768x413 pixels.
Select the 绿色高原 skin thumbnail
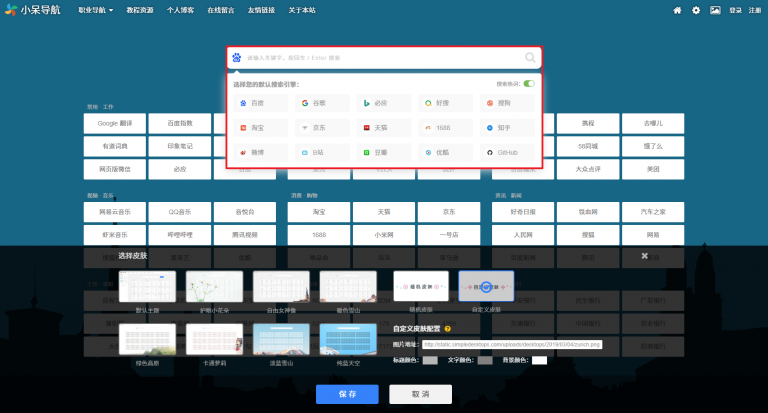point(147,339)
